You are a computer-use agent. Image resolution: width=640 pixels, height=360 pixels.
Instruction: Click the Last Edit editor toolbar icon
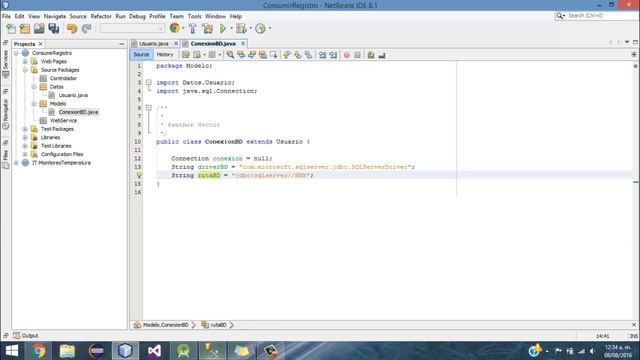(x=186, y=55)
